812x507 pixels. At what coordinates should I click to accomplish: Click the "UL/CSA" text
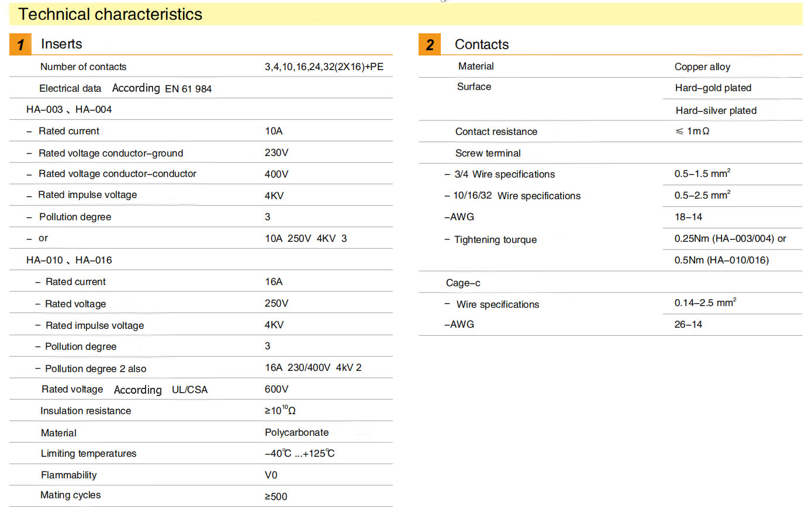click(189, 390)
